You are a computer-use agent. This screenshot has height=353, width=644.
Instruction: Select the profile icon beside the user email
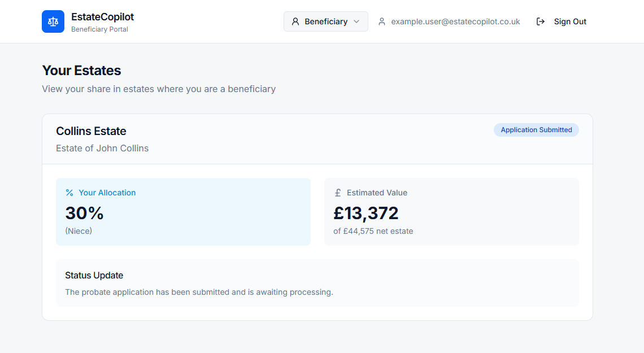(x=382, y=21)
